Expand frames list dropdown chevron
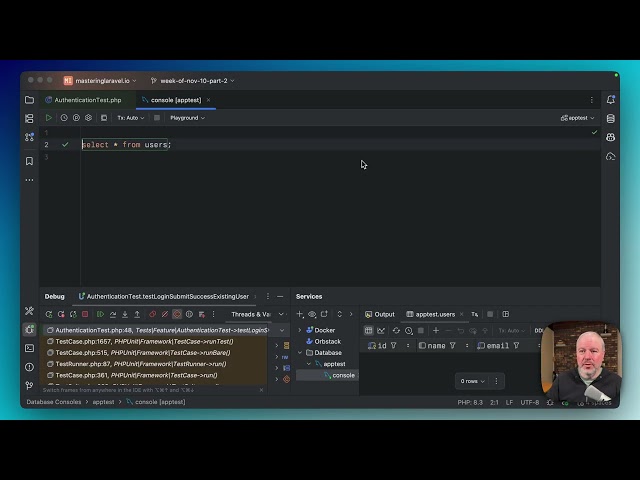Screen dimensions: 640x480 (282, 330)
